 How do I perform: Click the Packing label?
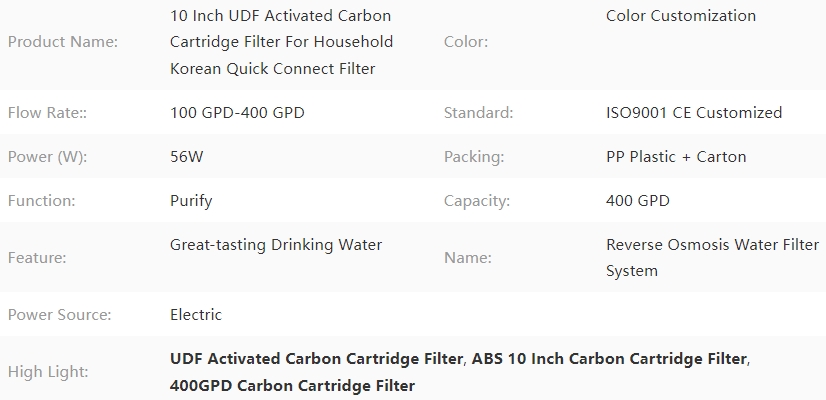474,157
